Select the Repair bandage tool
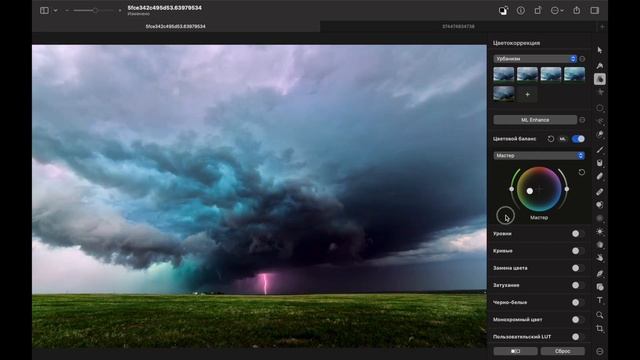 pyautogui.click(x=600, y=191)
